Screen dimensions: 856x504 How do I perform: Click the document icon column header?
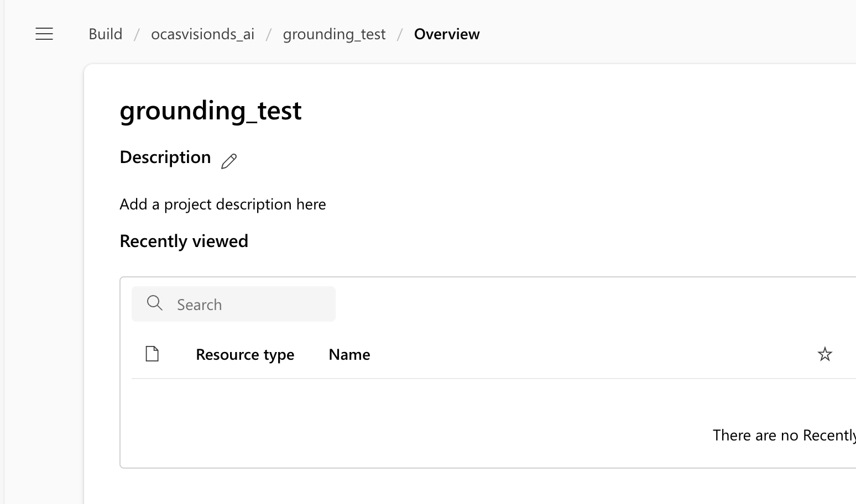pos(152,354)
